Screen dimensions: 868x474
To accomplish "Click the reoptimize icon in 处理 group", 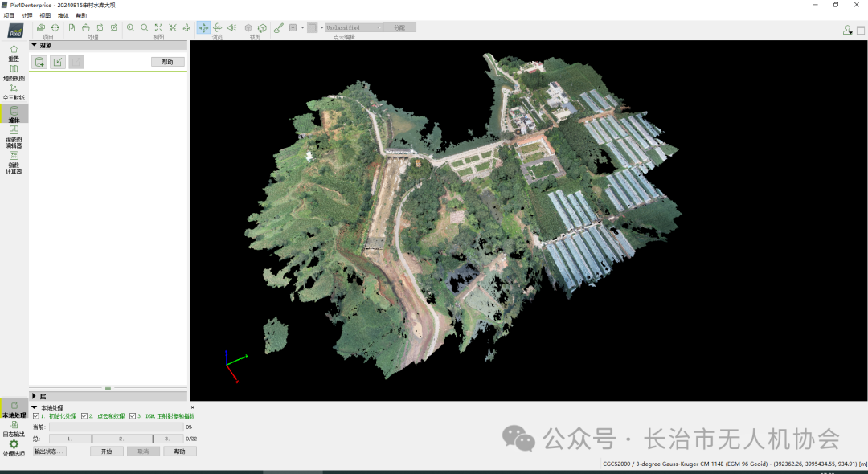I will (x=100, y=27).
